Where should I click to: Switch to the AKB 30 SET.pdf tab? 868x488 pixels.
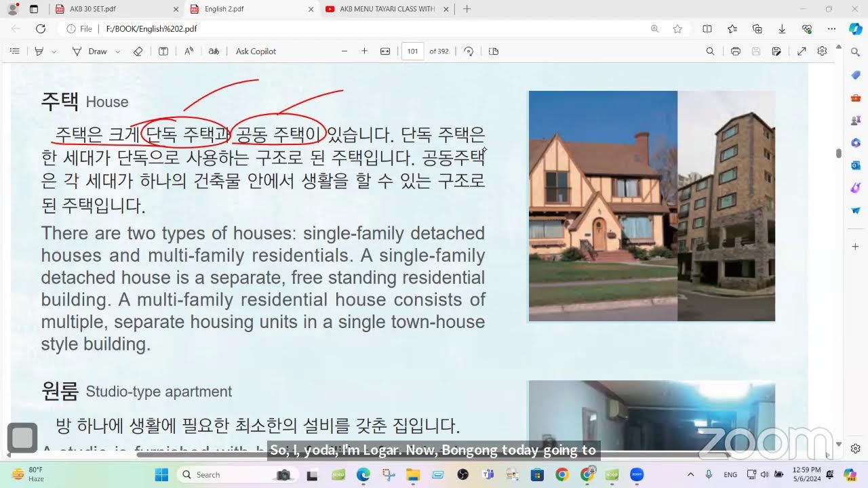click(116, 9)
